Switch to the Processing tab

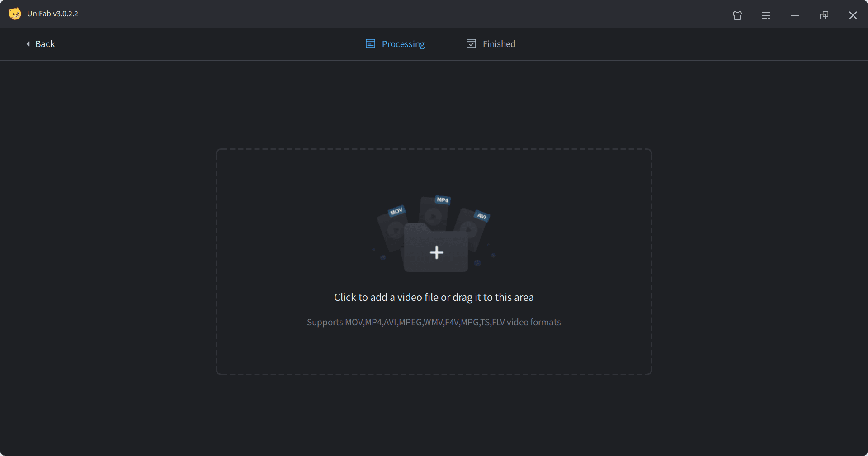(x=395, y=44)
